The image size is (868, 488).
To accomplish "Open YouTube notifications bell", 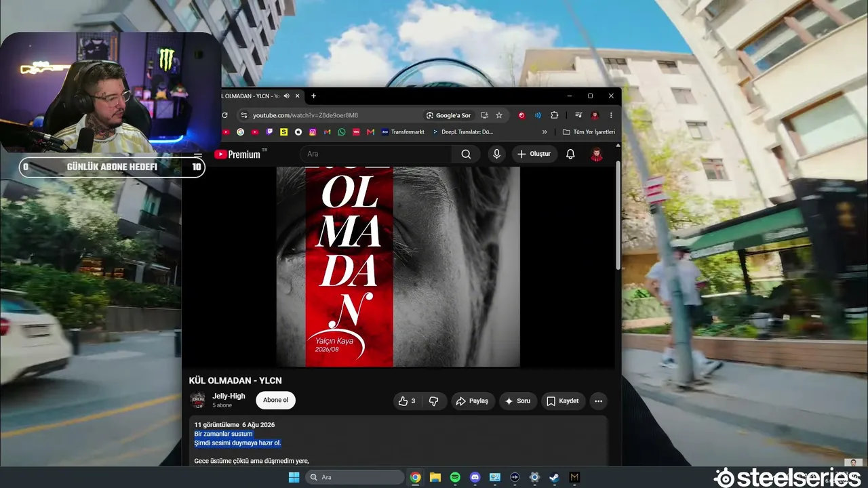I will coord(570,154).
